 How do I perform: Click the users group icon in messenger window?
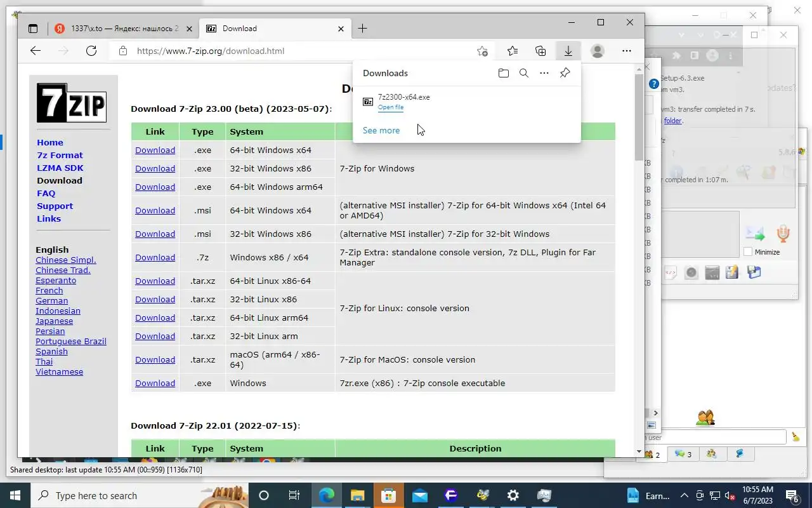point(705,417)
